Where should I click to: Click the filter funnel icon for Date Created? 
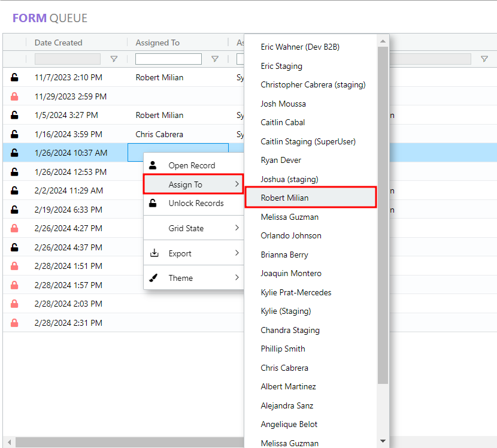click(114, 59)
